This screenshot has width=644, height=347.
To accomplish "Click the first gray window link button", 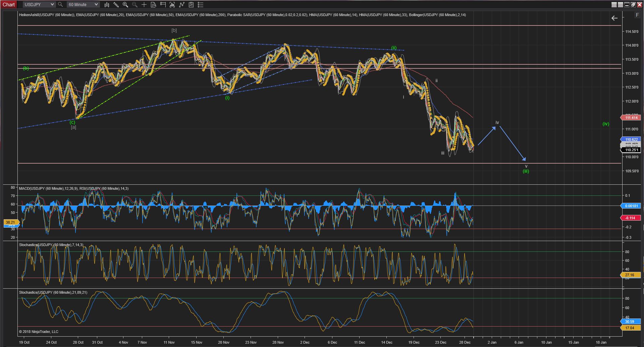I will (x=614, y=5).
